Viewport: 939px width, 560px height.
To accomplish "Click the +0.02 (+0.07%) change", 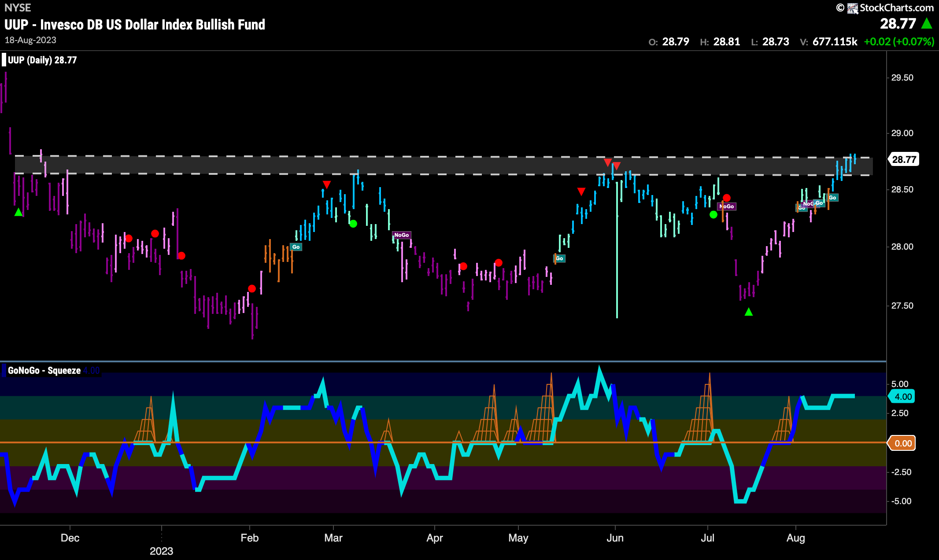I will coord(899,42).
